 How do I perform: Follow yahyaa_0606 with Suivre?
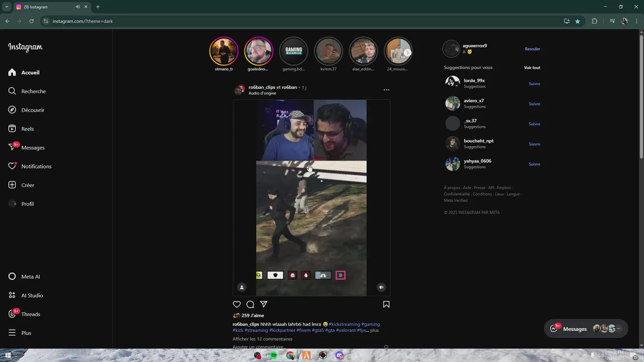click(534, 164)
